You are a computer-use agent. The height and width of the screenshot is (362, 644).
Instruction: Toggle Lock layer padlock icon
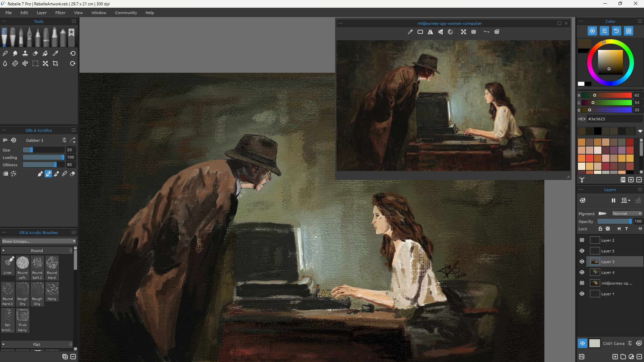click(x=600, y=229)
